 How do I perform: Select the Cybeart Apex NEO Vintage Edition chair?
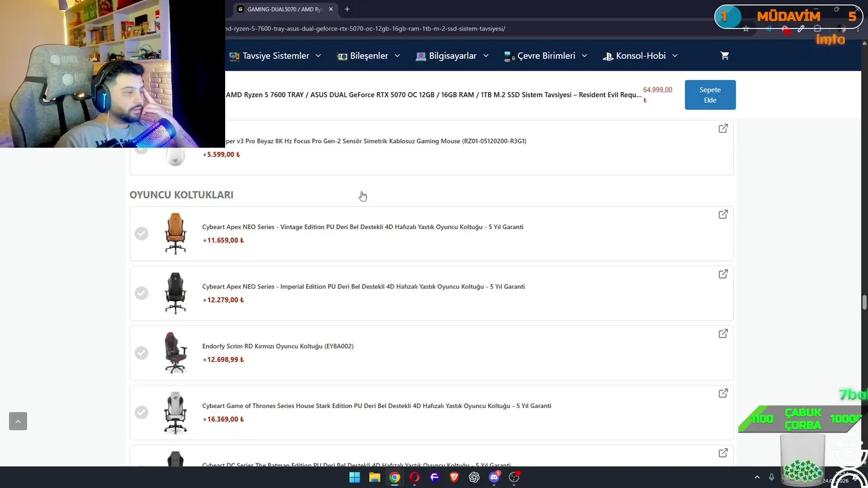(141, 233)
